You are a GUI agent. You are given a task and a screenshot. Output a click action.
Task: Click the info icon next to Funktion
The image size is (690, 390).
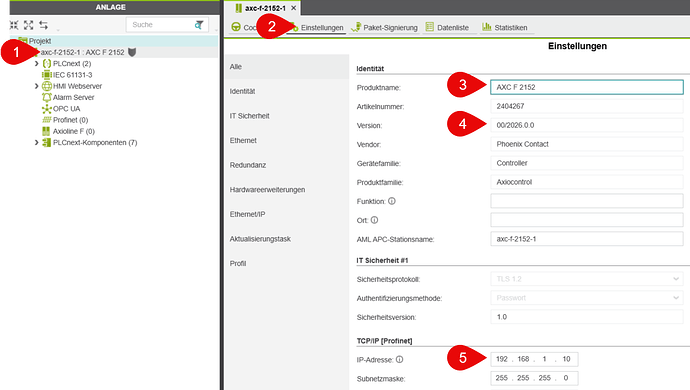point(392,201)
